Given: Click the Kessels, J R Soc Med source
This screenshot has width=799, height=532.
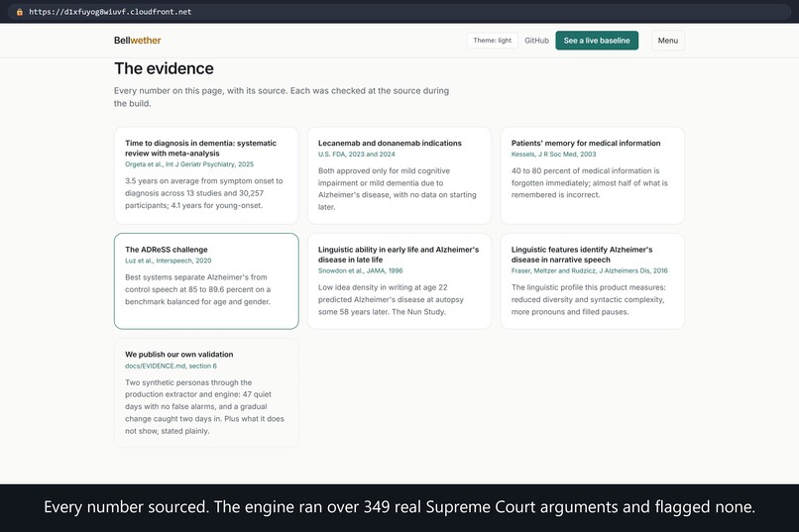Looking at the screenshot, I should point(553,154).
